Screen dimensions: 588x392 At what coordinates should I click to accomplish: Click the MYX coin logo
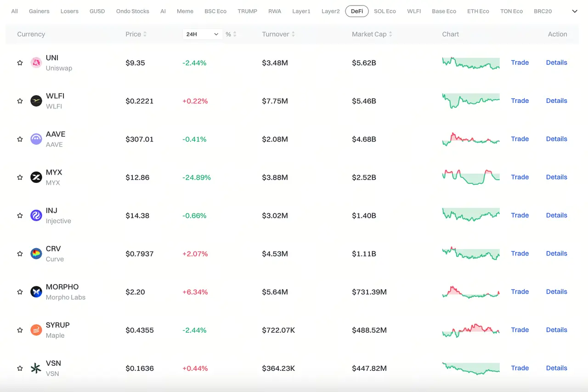36,177
